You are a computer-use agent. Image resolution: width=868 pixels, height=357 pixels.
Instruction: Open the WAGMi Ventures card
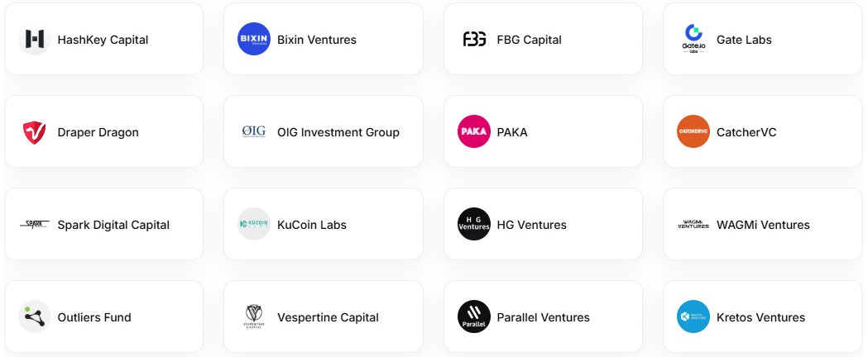tap(763, 224)
